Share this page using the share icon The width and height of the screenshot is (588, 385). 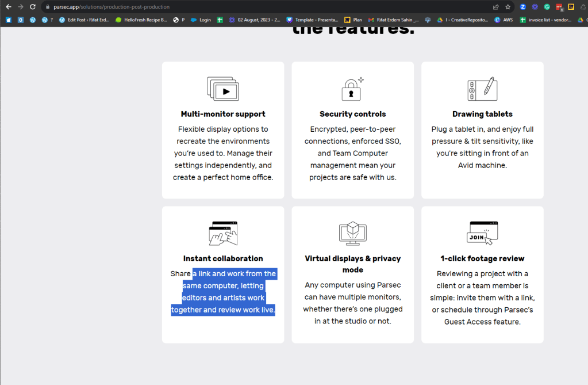(496, 7)
